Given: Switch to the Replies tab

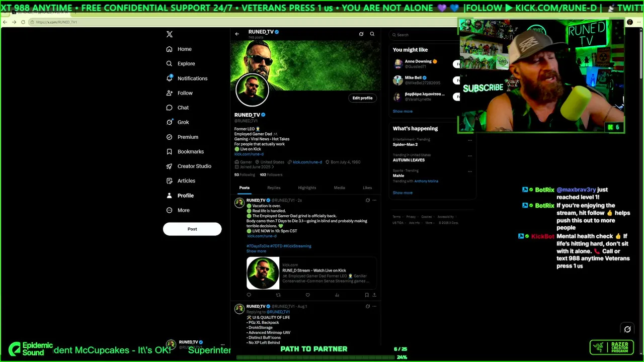Looking at the screenshot, I should pyautogui.click(x=274, y=188).
